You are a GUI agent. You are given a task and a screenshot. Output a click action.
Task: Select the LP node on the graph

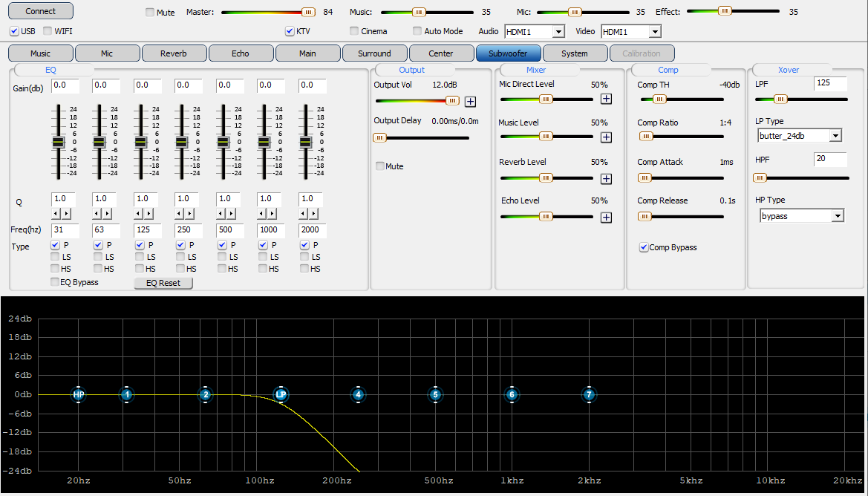pos(281,395)
